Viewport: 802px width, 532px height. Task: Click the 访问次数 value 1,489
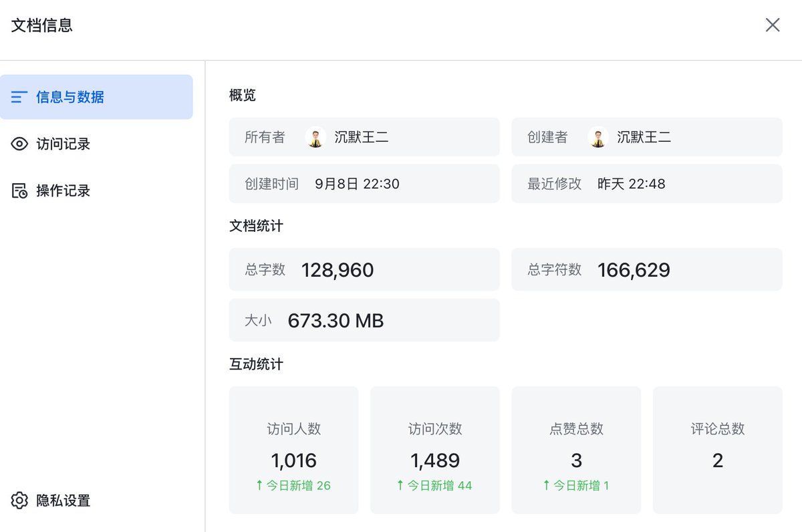tap(435, 460)
